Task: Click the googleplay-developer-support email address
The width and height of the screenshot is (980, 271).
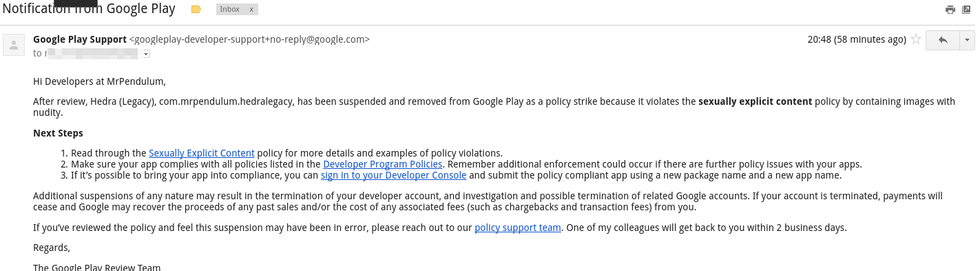Action: (x=249, y=39)
